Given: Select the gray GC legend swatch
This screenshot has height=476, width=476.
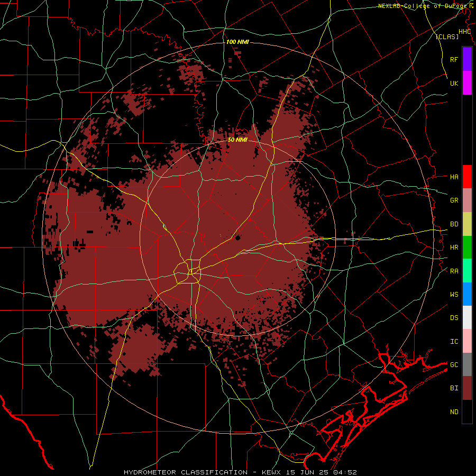Looking at the screenshot, I should coord(467,364).
